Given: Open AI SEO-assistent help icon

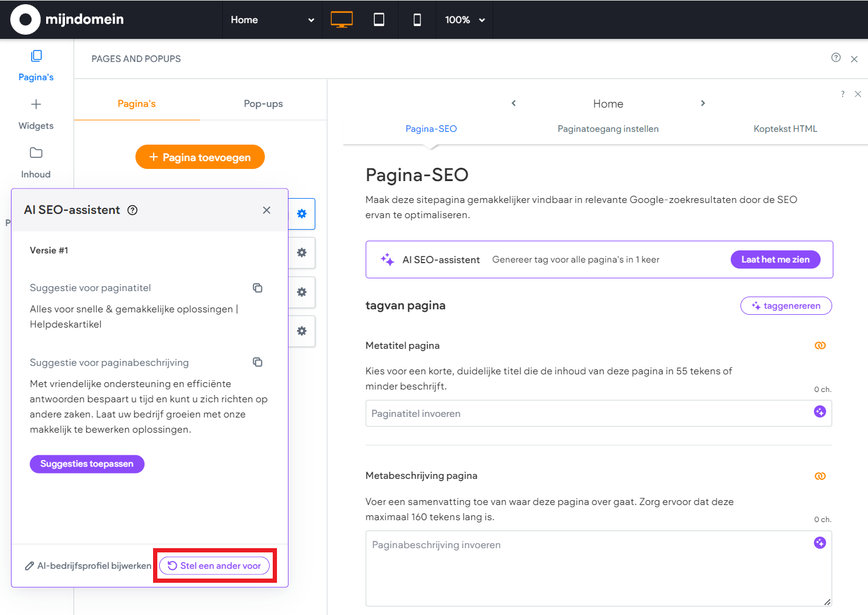Looking at the screenshot, I should 132,210.
